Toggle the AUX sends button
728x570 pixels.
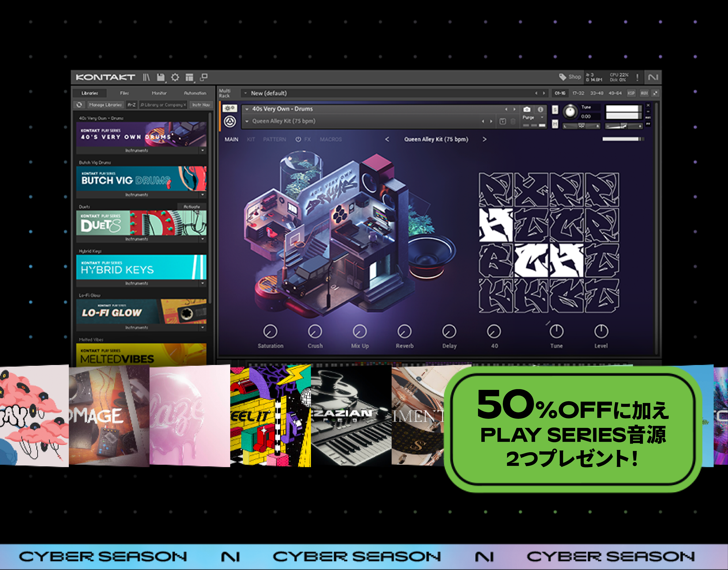tap(644, 93)
